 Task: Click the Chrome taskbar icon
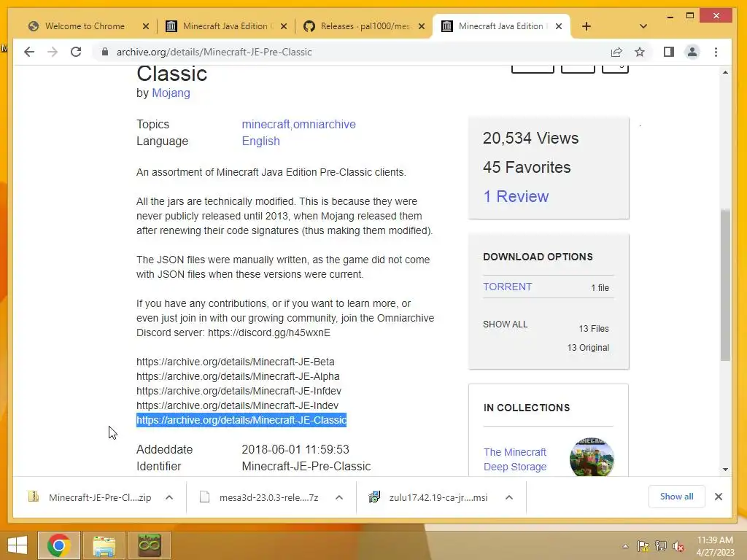(59, 545)
